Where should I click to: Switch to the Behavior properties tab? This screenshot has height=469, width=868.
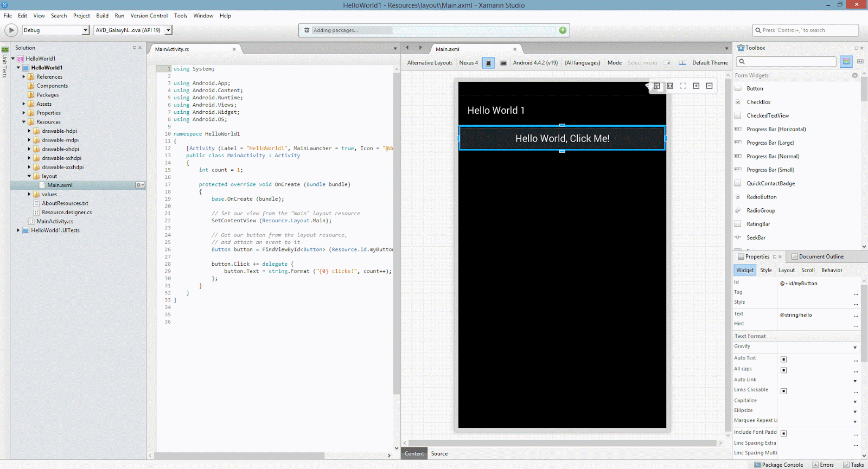[x=832, y=270]
